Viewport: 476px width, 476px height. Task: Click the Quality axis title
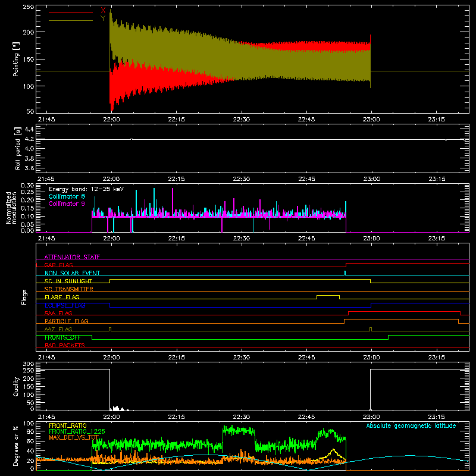coord(16,386)
